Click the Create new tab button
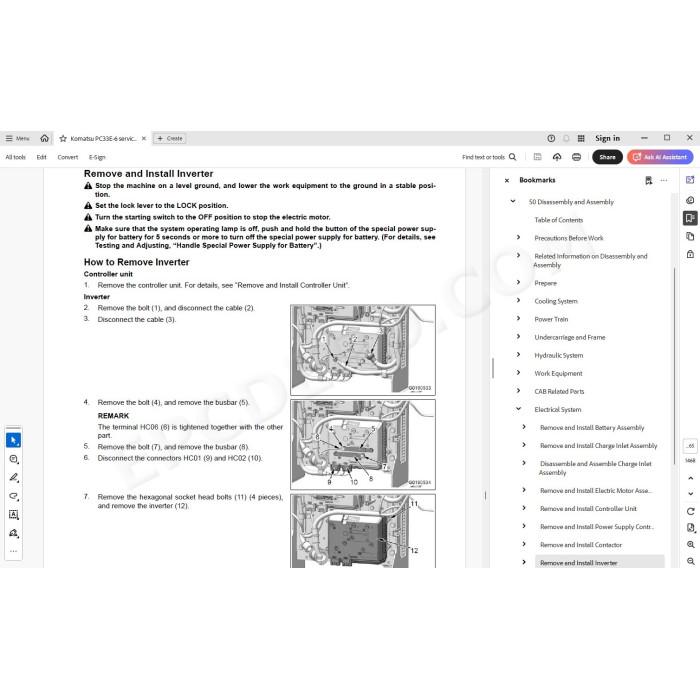The image size is (700, 700). pos(170,138)
